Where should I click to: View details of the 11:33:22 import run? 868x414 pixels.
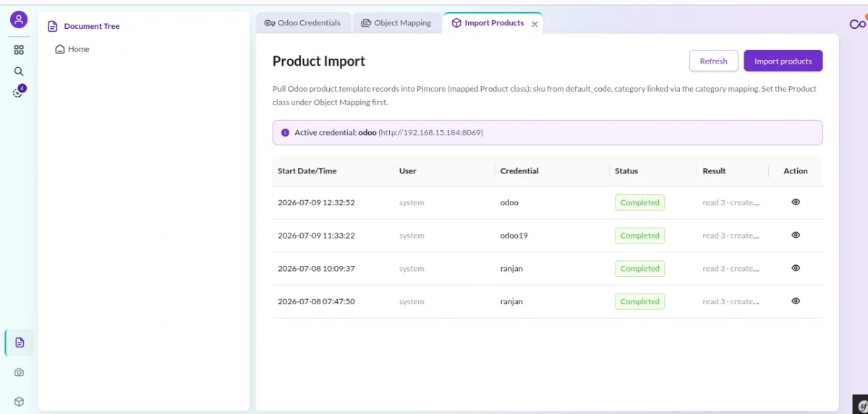[x=796, y=235]
